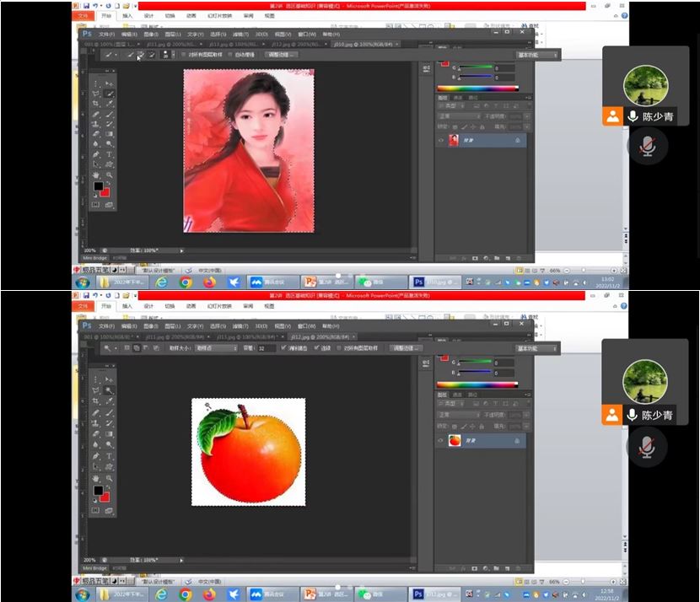This screenshot has height=602, width=700.
Task: Open layer filter 类型 dropdown in apple layers panel
Action: [450, 404]
